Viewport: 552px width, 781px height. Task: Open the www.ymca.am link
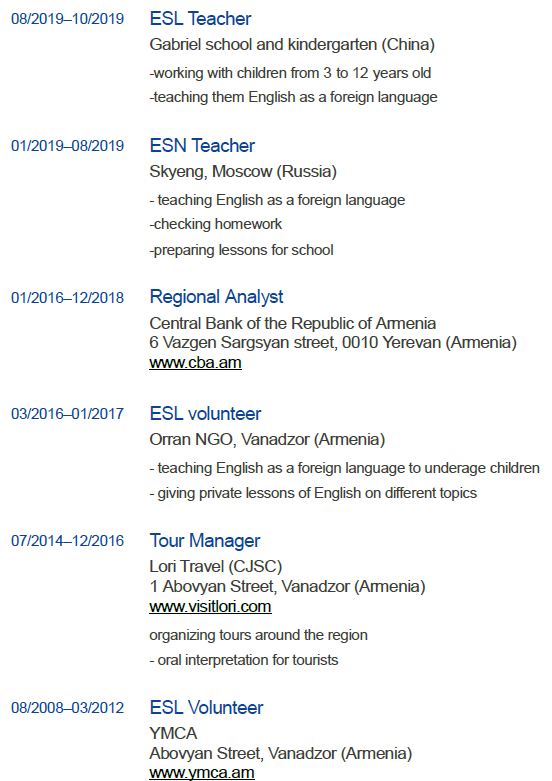click(202, 773)
